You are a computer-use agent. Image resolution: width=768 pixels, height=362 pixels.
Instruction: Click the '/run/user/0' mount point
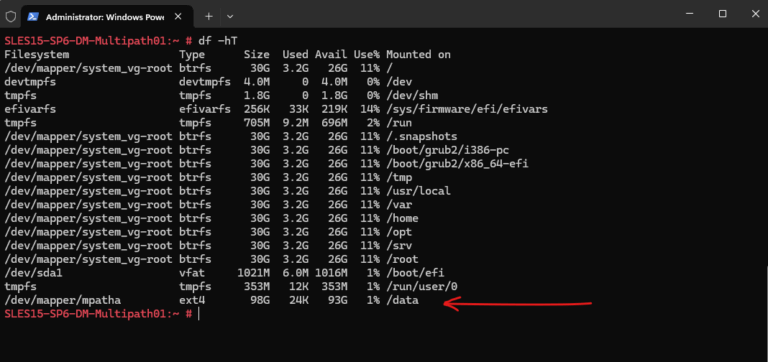(x=422, y=287)
